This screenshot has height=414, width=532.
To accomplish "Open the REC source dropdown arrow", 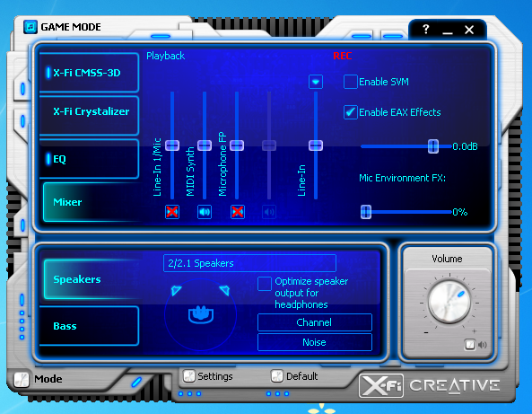I will coord(316,82).
